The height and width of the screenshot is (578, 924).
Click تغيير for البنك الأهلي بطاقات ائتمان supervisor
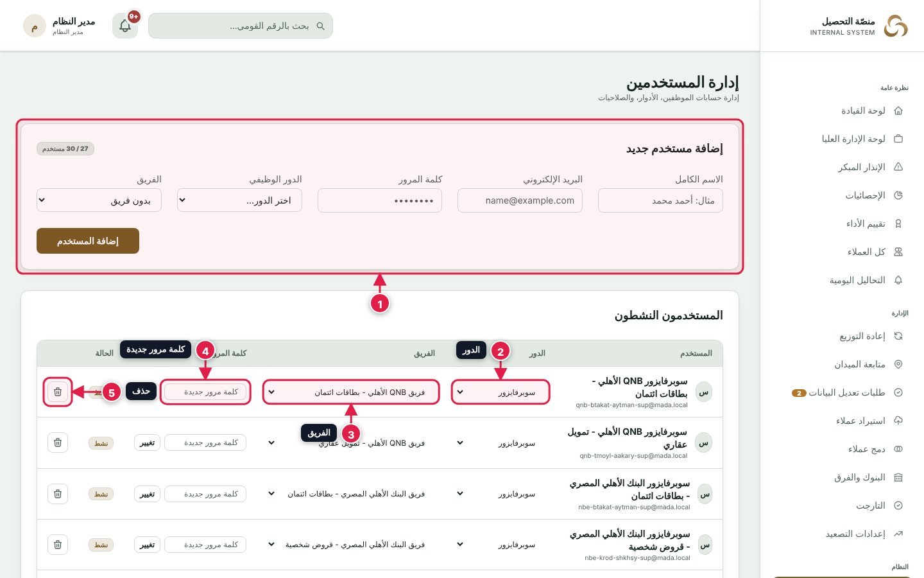pyautogui.click(x=147, y=494)
